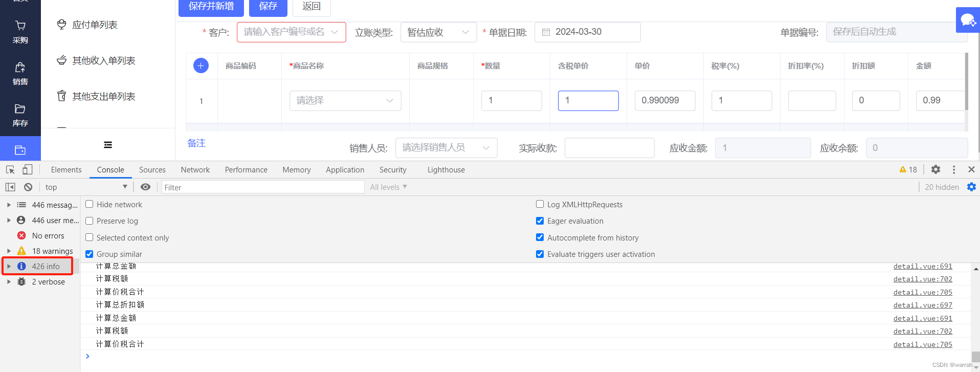This screenshot has width=980, height=372.
Task: Uncheck Evaluate triggers user activation checkbox
Action: click(540, 254)
